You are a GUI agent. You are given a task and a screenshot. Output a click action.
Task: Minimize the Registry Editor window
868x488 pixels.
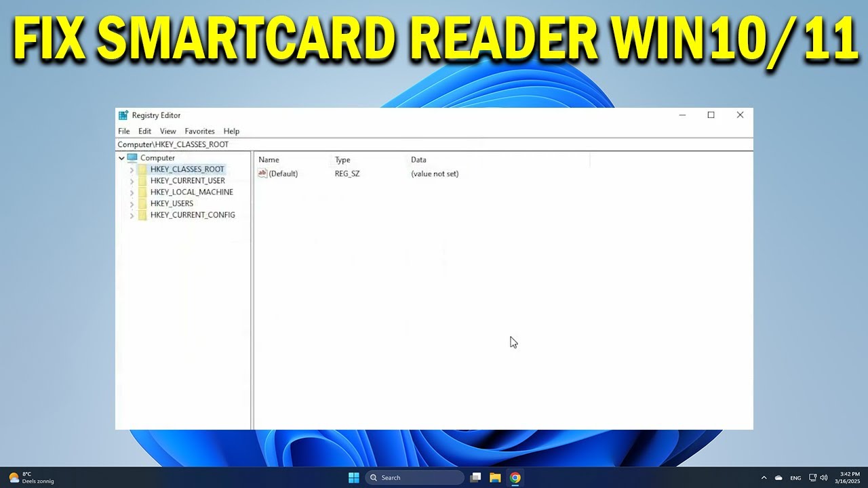click(683, 115)
